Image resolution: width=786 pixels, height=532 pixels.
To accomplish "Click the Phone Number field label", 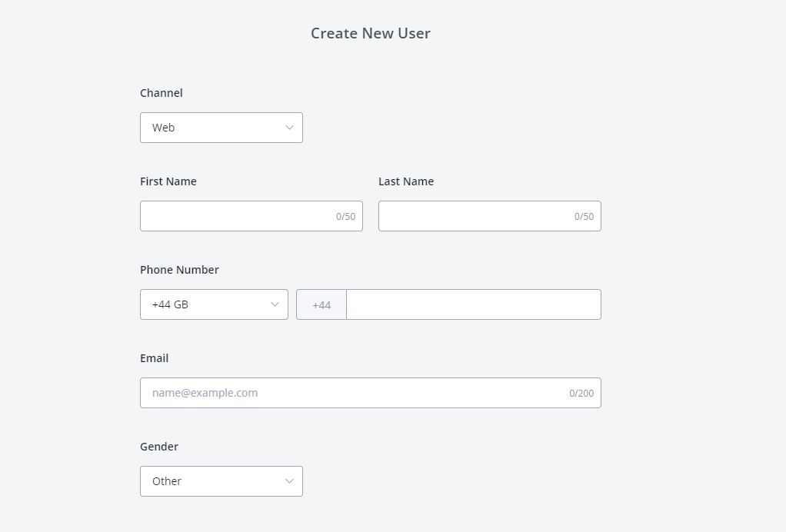I will [179, 270].
